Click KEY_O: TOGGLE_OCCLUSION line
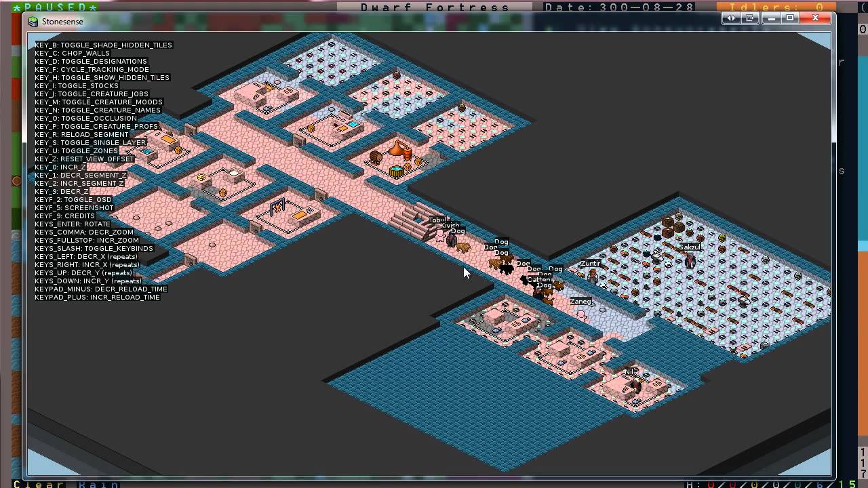 [86, 118]
